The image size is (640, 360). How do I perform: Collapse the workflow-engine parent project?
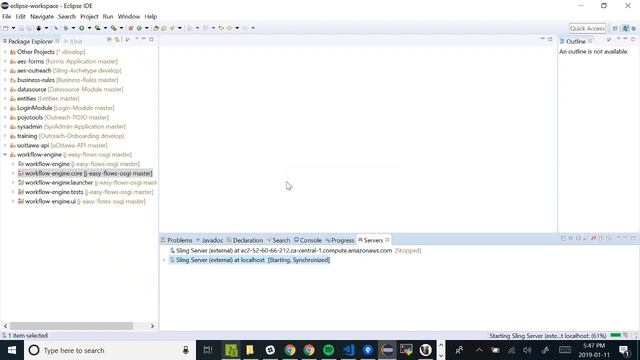[x=5, y=155]
